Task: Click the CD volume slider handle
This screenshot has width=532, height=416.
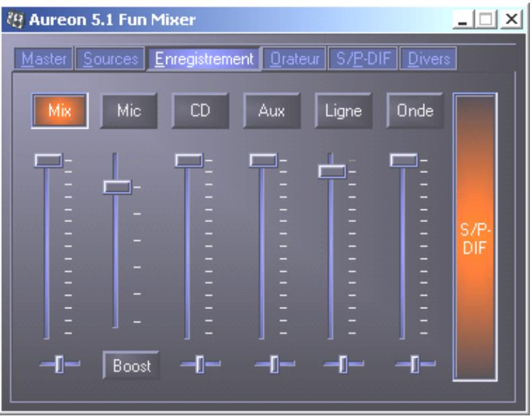Action: [x=189, y=160]
